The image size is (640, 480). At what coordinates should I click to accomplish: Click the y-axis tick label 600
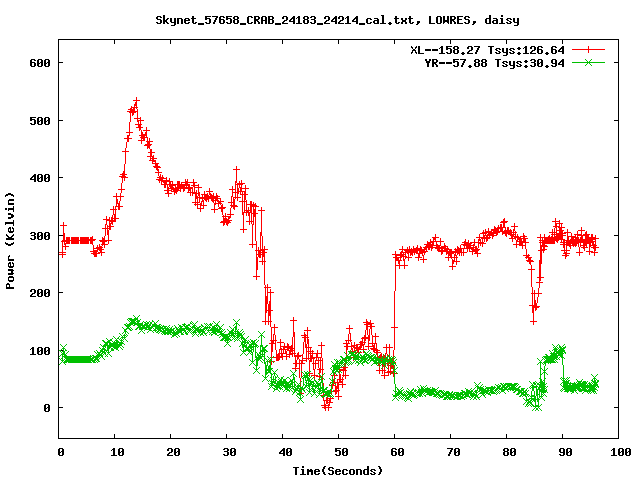(x=40, y=63)
